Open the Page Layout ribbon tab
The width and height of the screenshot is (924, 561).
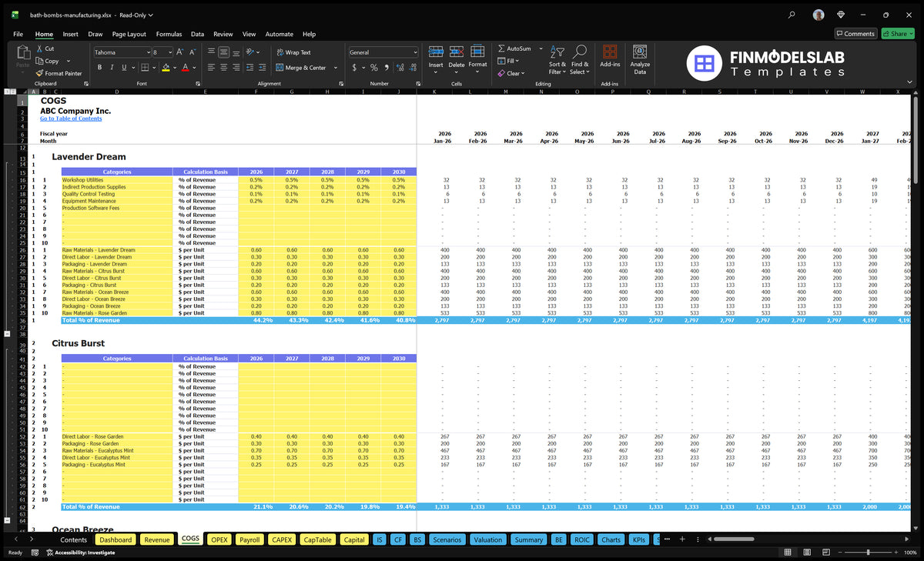coord(129,34)
